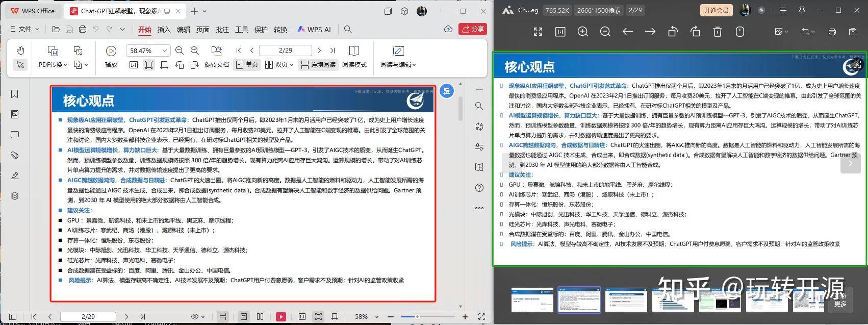The height and width of the screenshot is (325, 868).
Task: Print the image from viewer toolbar
Action: 832,32
